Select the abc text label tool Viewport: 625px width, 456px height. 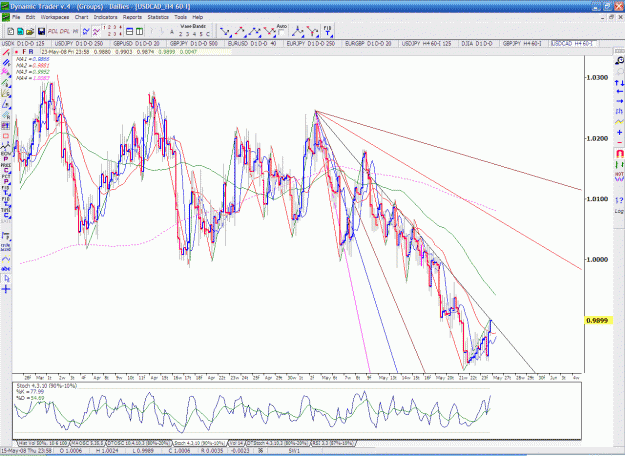coord(6,269)
